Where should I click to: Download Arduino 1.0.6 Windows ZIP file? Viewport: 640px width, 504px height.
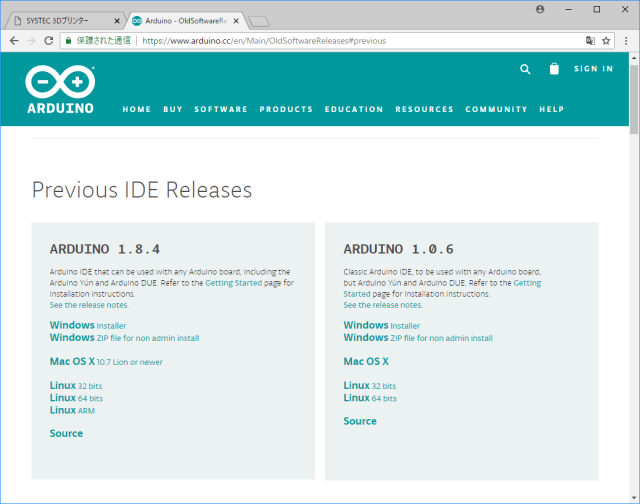(418, 337)
